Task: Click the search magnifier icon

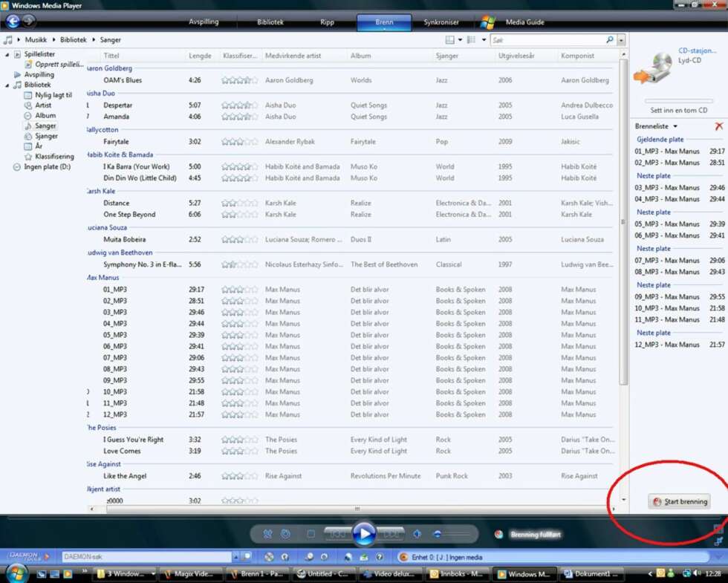Action: [x=610, y=40]
